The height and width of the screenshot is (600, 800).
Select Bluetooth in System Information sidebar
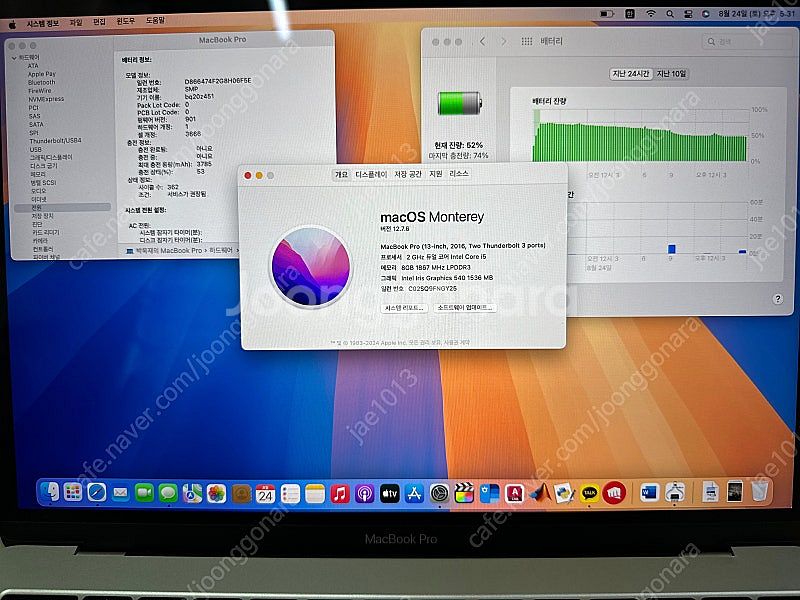point(41,83)
